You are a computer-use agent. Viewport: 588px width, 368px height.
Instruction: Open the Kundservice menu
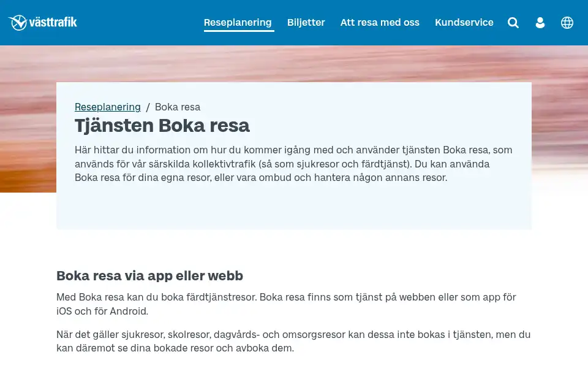464,23
